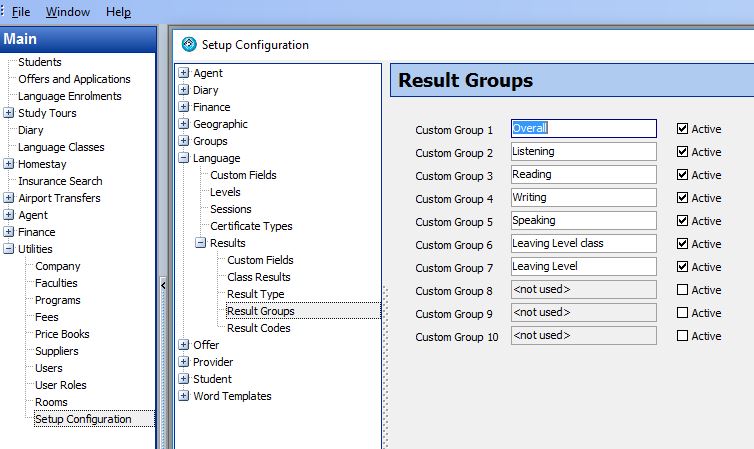Open the Help menu
This screenshot has width=754, height=449.
click(118, 12)
